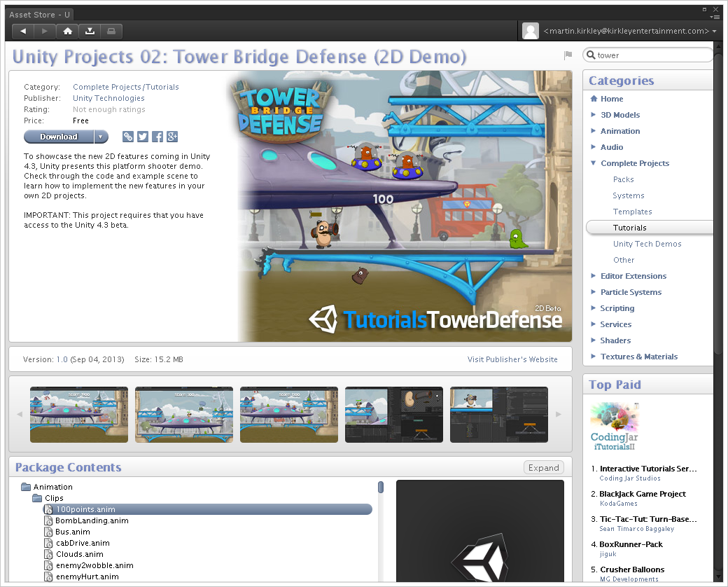Open the account email dropdown
Viewport: 728px width, 587px height.
coord(630,31)
